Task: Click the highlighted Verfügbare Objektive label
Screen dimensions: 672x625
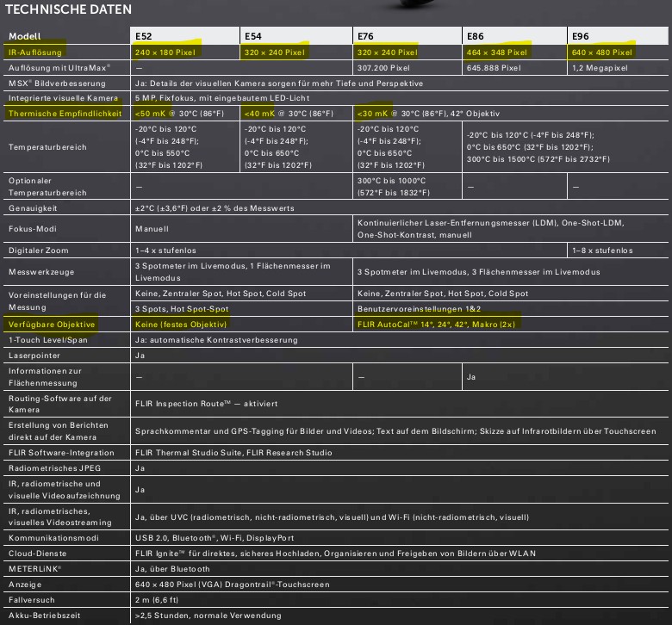Action: (x=52, y=325)
